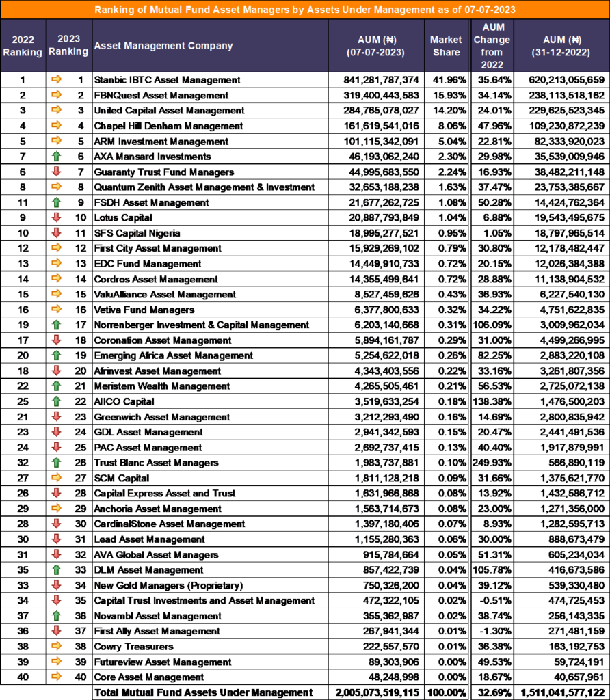Click the AUM (31-12-2022) column header
Screen dimensions: 610x700
561,46
